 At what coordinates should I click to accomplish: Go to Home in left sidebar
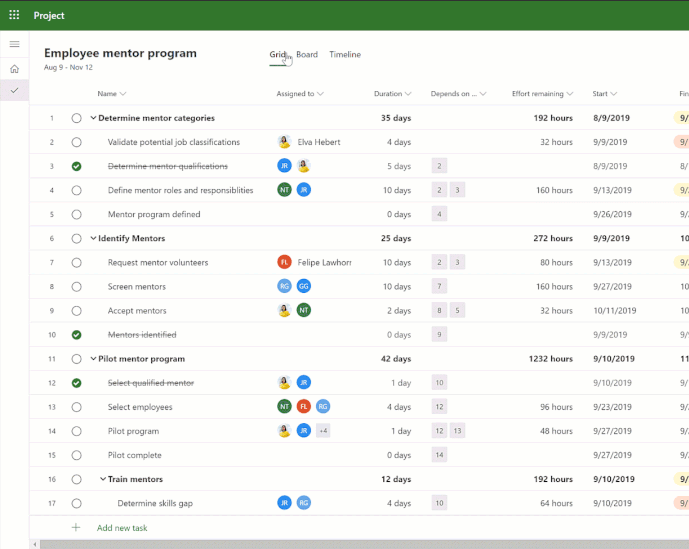pyautogui.click(x=14, y=68)
